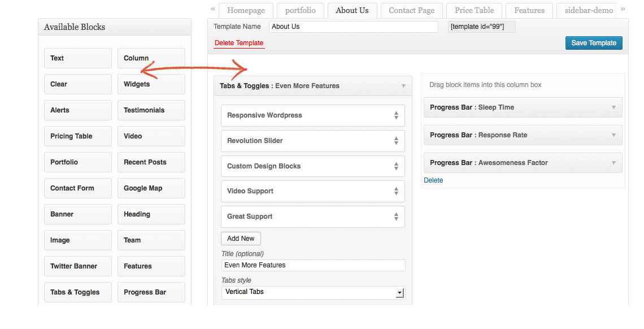Image resolution: width=644 pixels, height=329 pixels.
Task: Open Features template tab
Action: [x=529, y=11]
